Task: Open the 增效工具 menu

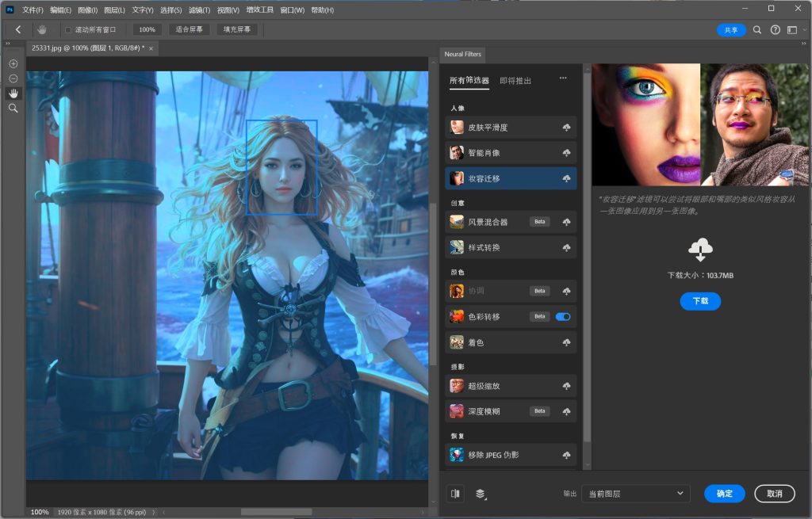Action: [x=259, y=10]
